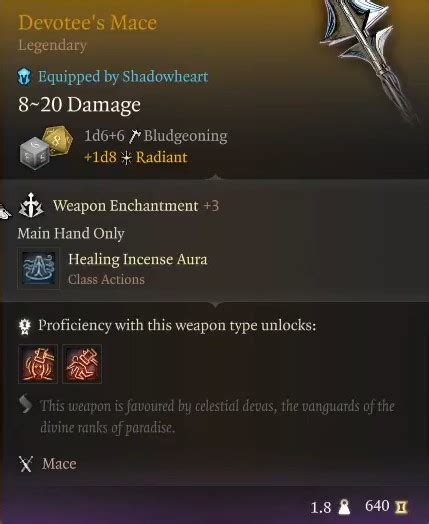The width and height of the screenshot is (429, 524).
Task: Click the weight icon next to 1.8
Action: [344, 507]
